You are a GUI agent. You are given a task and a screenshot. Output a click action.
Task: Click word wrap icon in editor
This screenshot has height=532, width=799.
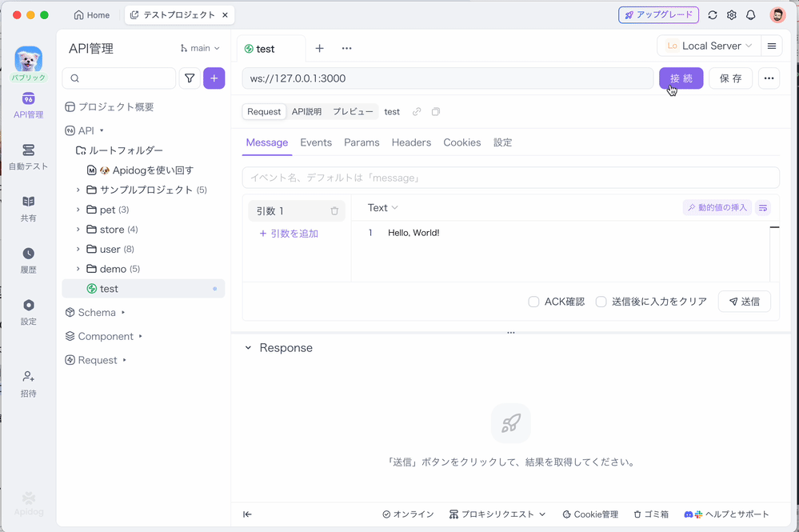(763, 208)
